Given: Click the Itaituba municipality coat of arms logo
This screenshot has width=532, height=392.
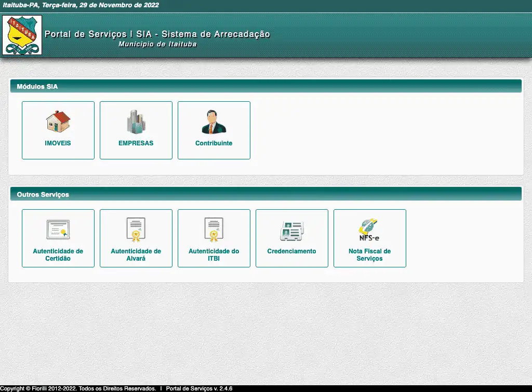Looking at the screenshot, I should point(22,35).
